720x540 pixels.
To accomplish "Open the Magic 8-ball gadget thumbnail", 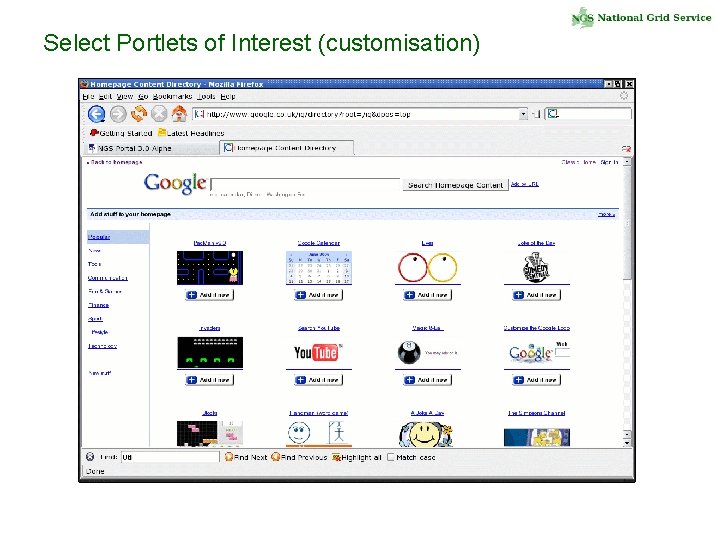I will pyautogui.click(x=428, y=353).
